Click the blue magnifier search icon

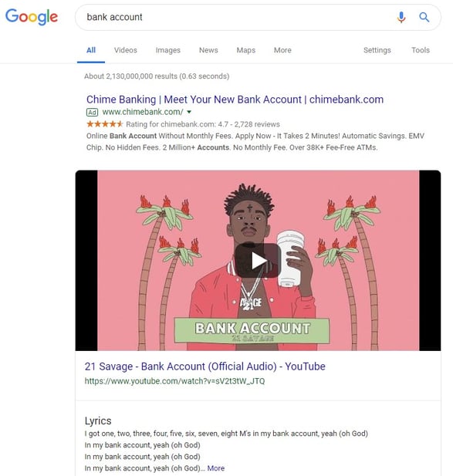coord(424,17)
